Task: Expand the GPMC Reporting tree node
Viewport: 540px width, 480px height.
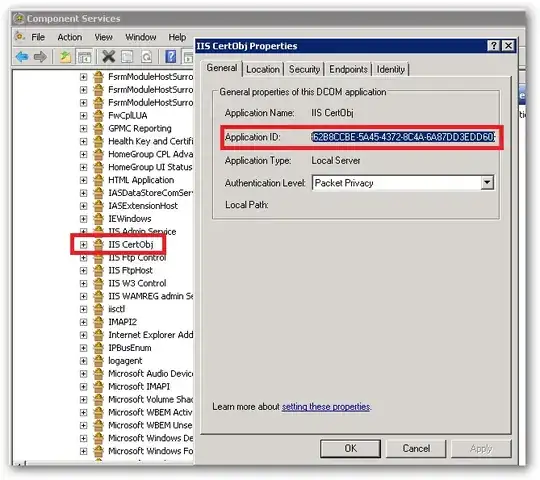Action: click(83, 129)
